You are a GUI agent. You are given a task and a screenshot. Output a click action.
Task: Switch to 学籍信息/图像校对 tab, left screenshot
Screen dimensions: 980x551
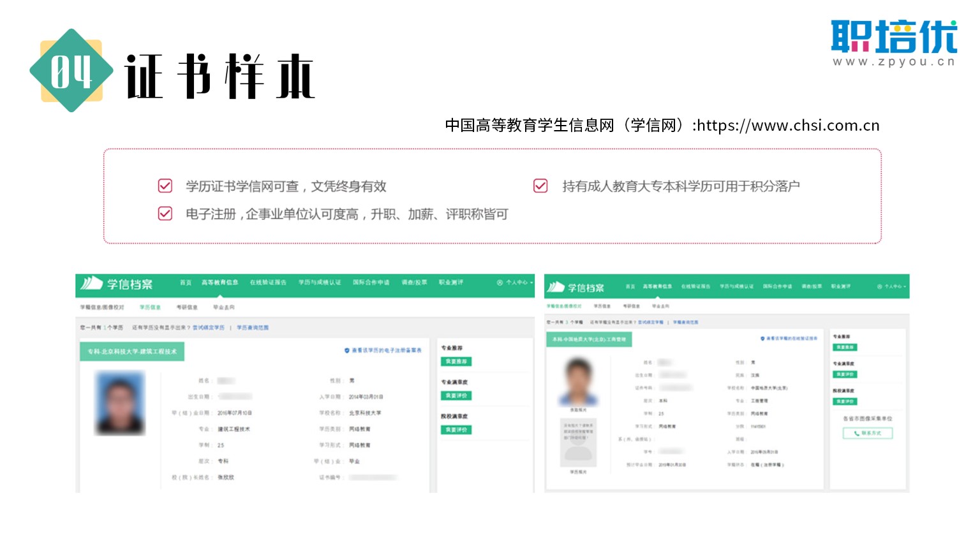(x=102, y=307)
